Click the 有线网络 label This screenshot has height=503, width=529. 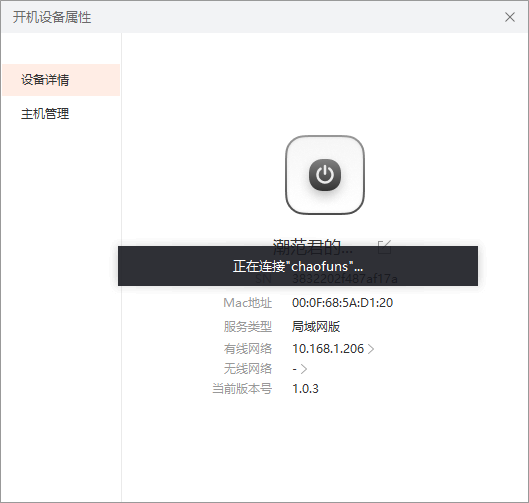248,349
